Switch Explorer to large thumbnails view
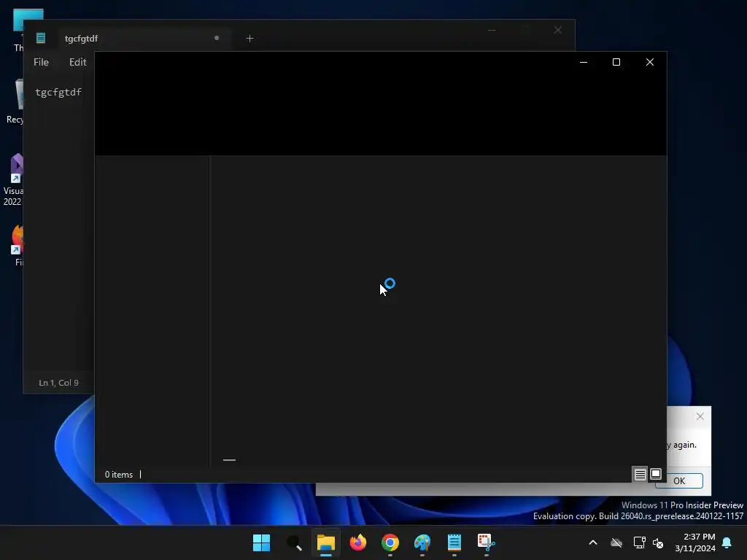 [656, 474]
